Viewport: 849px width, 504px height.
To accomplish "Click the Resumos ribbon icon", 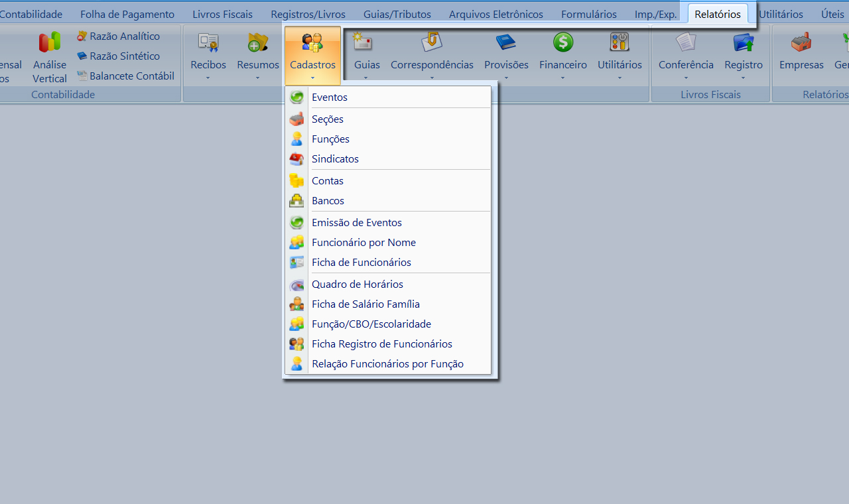I will [257, 43].
